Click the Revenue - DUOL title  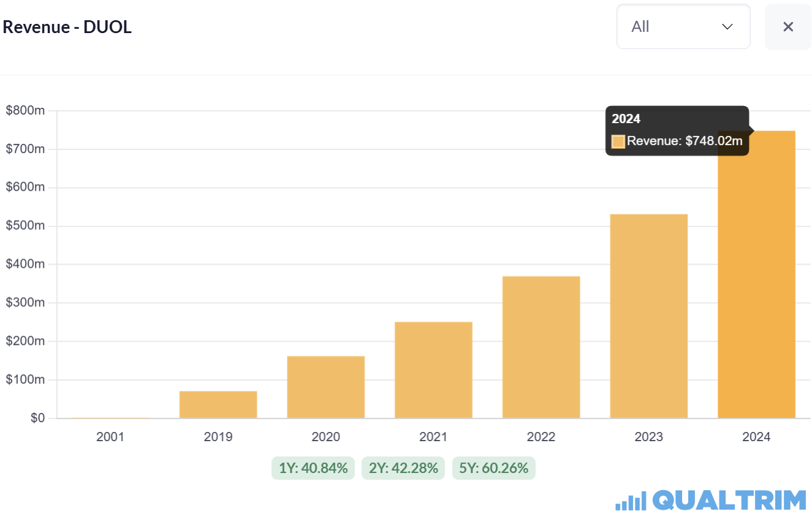67,27
